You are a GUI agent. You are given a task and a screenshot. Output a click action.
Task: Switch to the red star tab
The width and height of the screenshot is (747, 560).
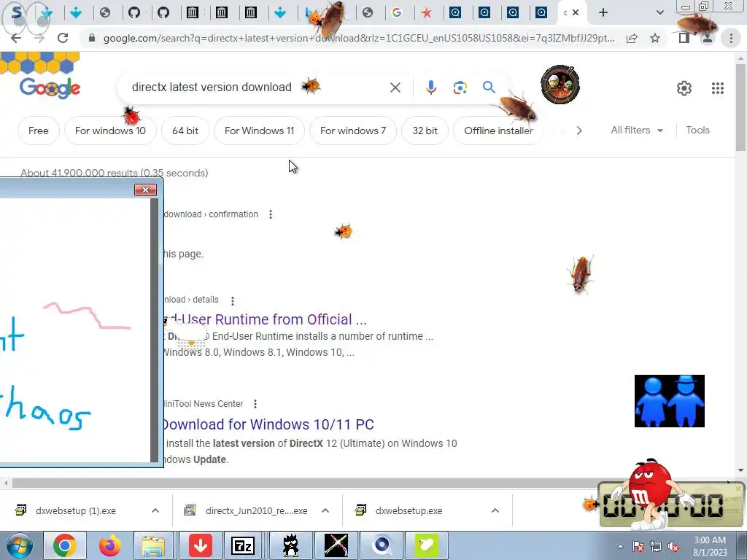pyautogui.click(x=426, y=13)
